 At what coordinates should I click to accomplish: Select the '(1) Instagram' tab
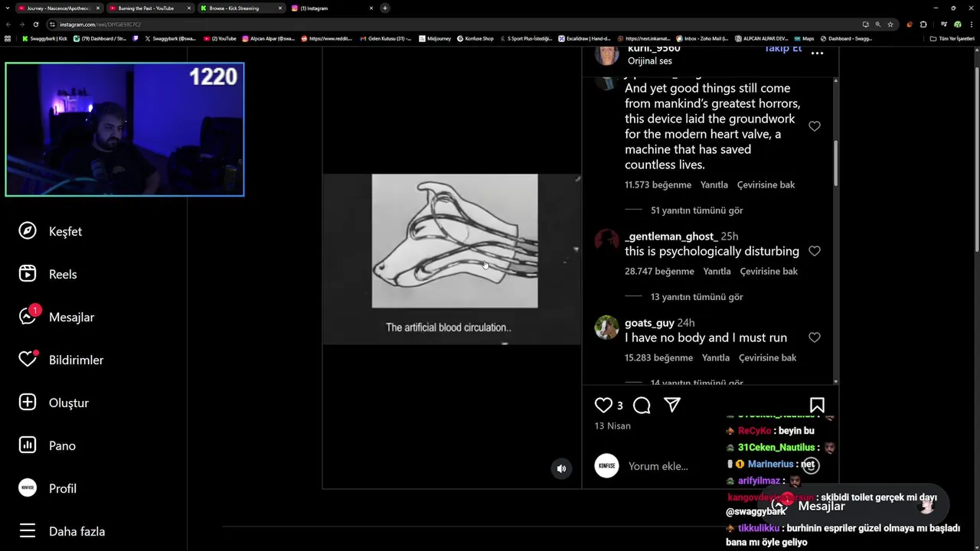pos(332,8)
